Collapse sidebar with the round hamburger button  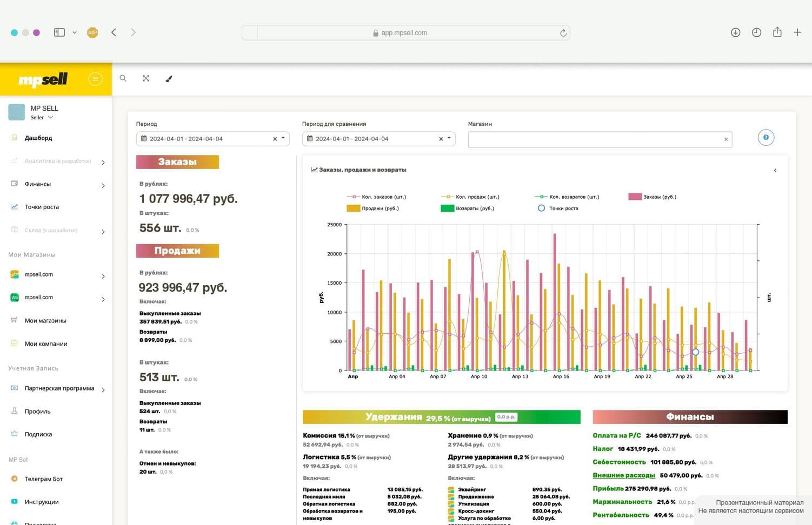point(95,79)
